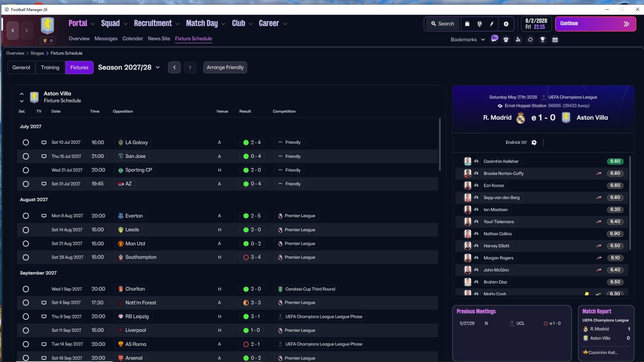644x362 pixels.
Task: Open the Calendar sub-tab
Action: point(133,39)
